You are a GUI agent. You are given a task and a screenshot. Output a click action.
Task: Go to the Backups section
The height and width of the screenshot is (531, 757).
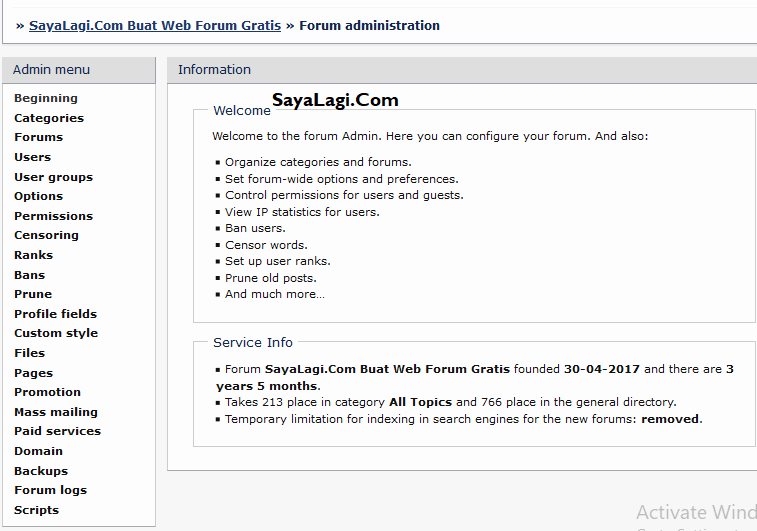[41, 471]
